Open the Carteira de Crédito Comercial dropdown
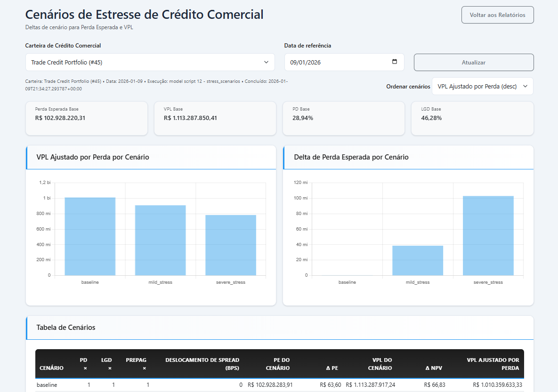Image resolution: width=558 pixels, height=392 pixels. point(150,62)
